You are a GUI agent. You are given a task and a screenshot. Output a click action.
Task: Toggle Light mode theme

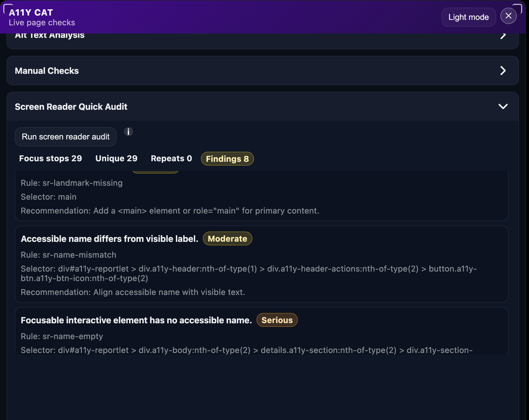(x=468, y=17)
